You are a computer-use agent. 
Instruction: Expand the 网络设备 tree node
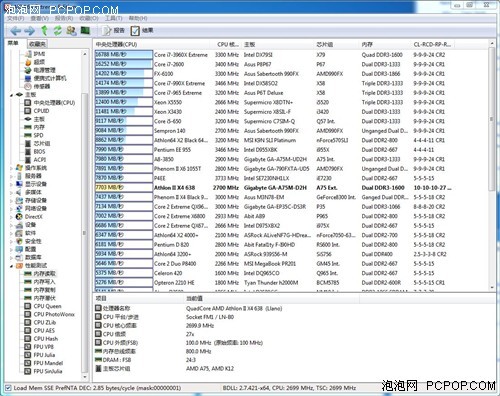coord(12,209)
